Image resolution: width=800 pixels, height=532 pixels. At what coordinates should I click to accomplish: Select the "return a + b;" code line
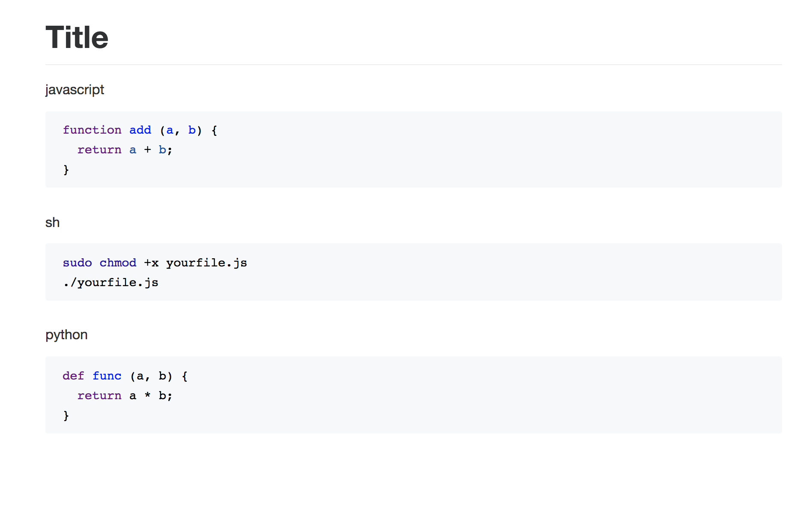point(125,149)
